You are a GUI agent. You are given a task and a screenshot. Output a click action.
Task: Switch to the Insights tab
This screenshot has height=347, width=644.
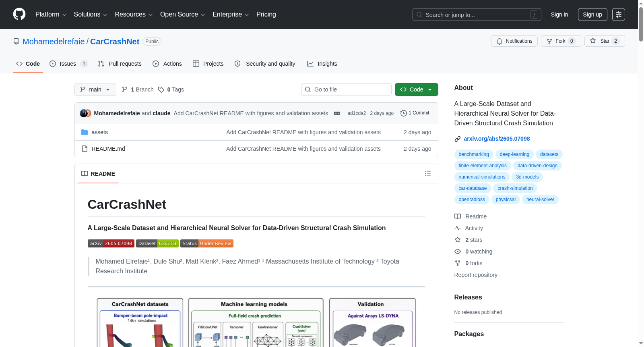point(322,64)
